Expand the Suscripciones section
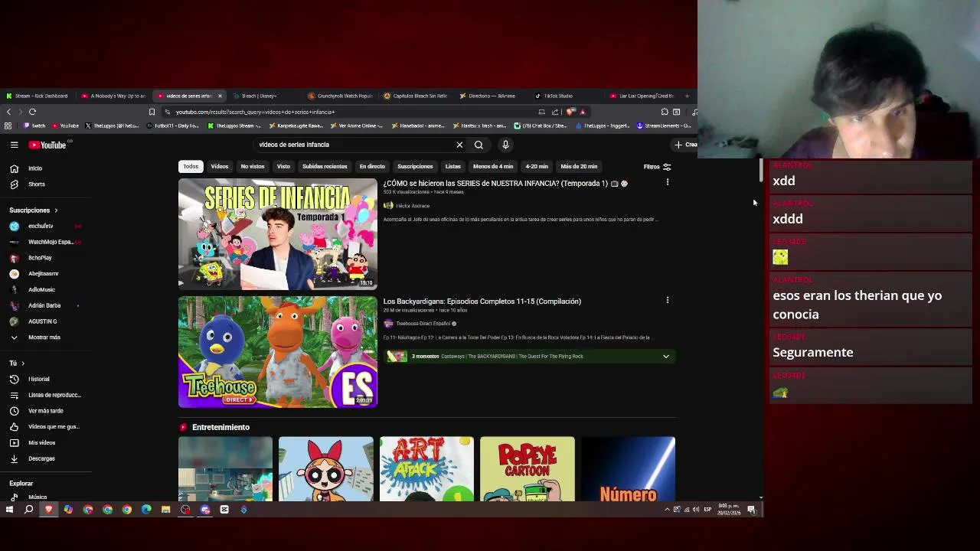Viewport: 980px width, 551px height. point(34,210)
